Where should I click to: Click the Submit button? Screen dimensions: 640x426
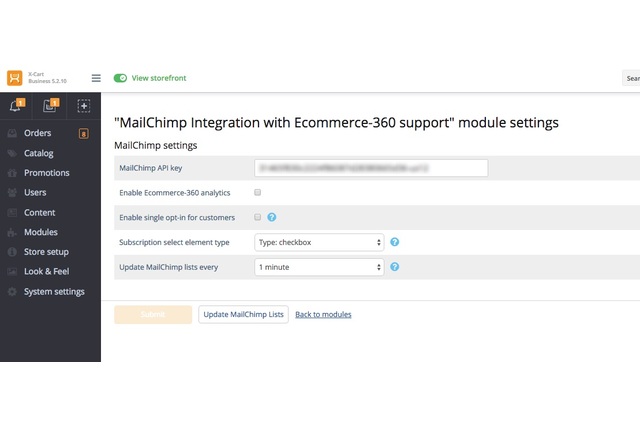click(153, 315)
